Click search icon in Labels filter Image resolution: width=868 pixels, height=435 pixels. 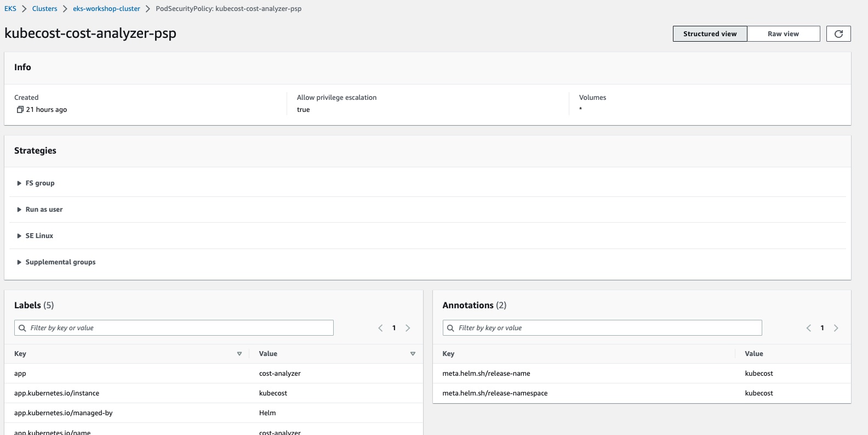click(22, 328)
